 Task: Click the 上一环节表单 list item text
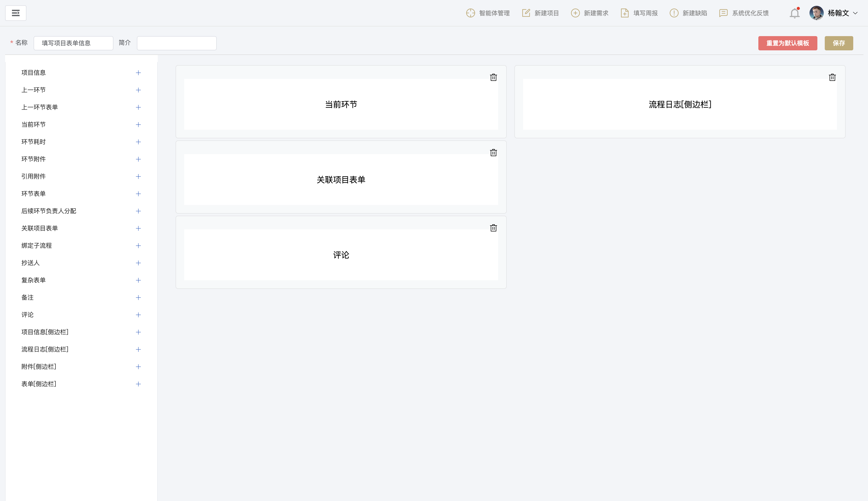pos(40,107)
